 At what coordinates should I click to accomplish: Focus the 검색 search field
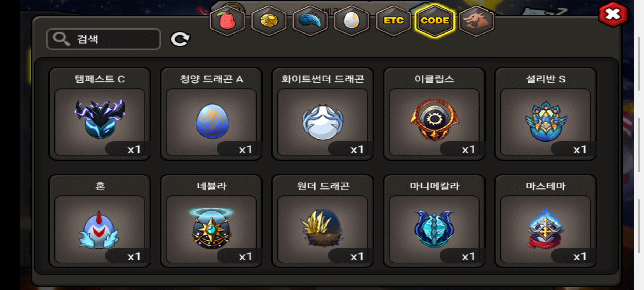pos(104,39)
